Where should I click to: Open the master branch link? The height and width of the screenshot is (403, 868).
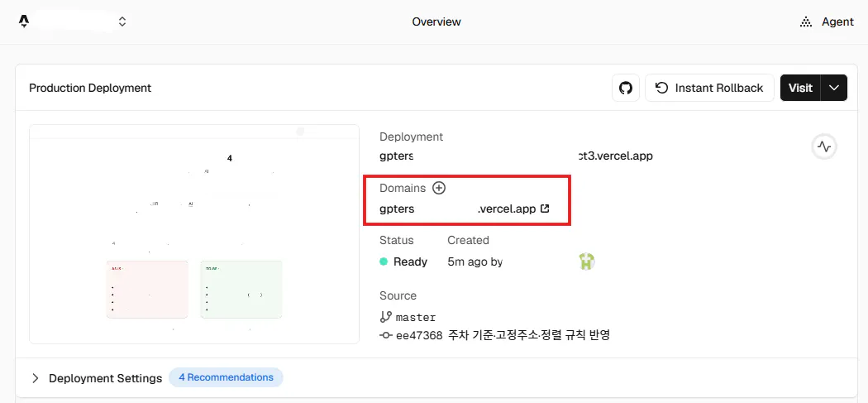pyautogui.click(x=416, y=317)
